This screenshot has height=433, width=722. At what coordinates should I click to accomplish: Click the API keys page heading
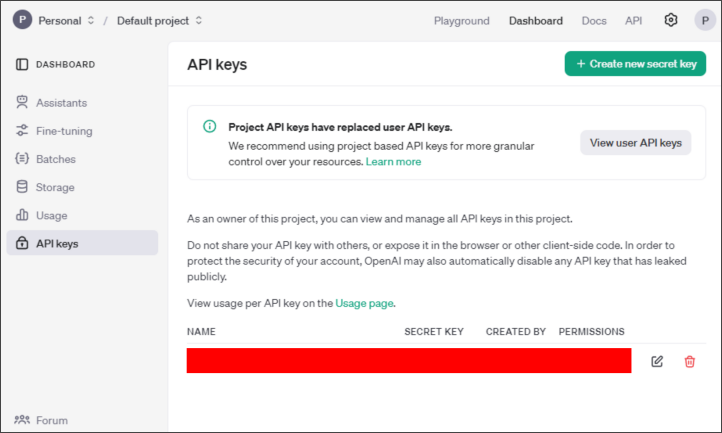pos(217,64)
